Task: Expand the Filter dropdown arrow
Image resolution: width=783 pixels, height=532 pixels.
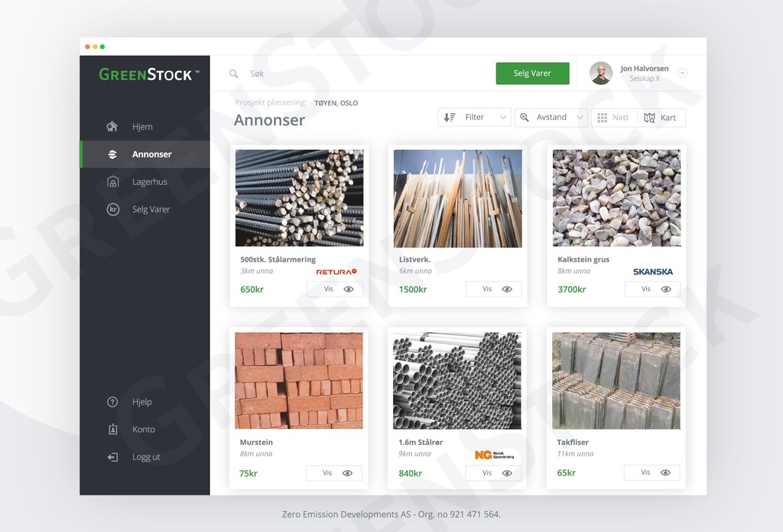Action: point(502,117)
